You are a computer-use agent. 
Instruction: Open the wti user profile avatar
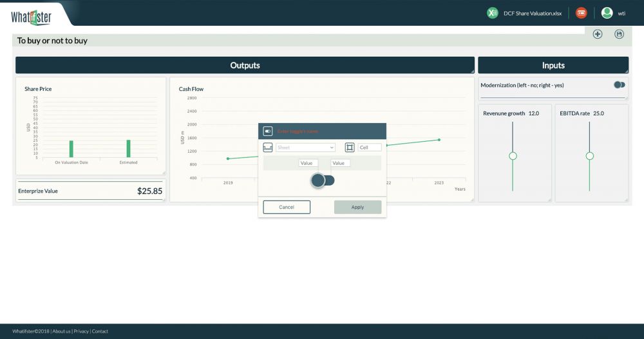(x=607, y=13)
